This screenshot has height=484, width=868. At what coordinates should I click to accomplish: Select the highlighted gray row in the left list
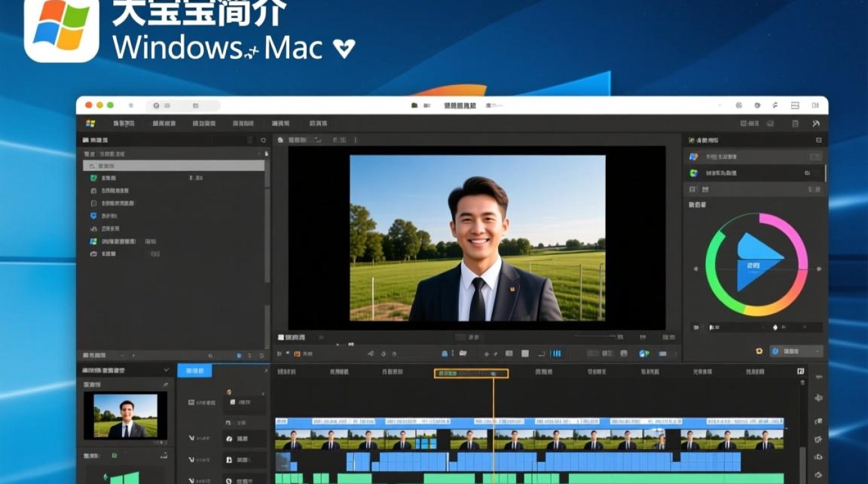pos(174,166)
